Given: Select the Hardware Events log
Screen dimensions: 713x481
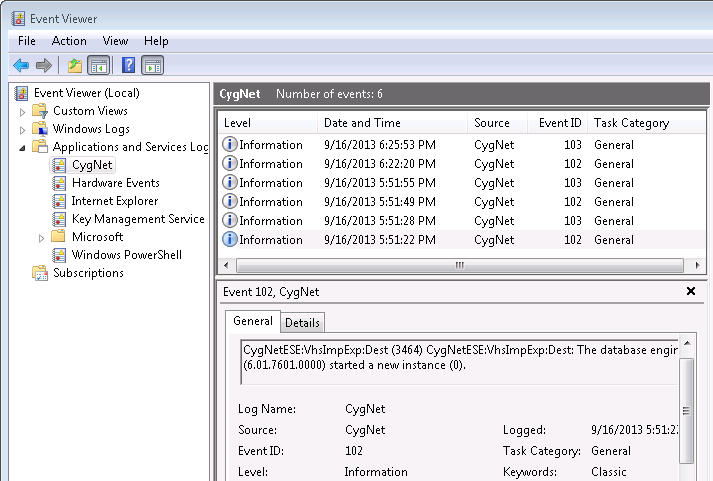Looking at the screenshot, I should (x=115, y=183).
